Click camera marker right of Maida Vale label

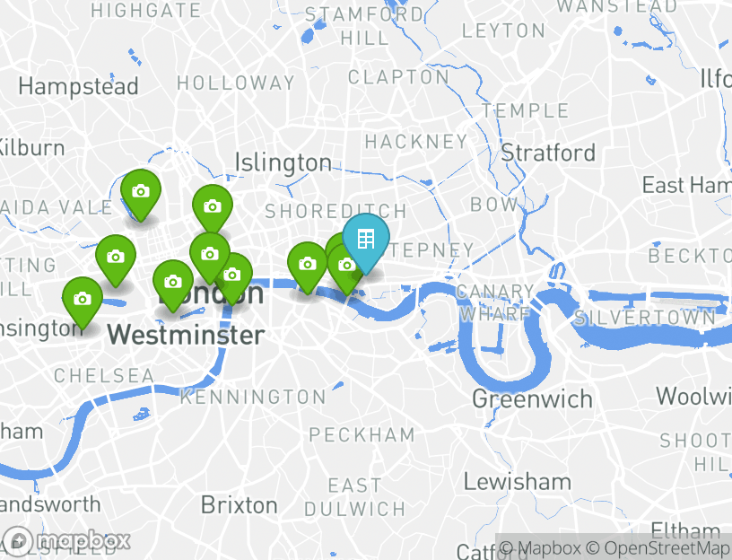pos(141,194)
